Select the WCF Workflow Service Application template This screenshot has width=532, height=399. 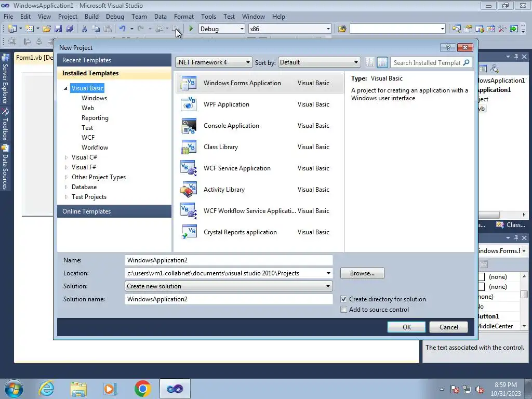point(260,211)
